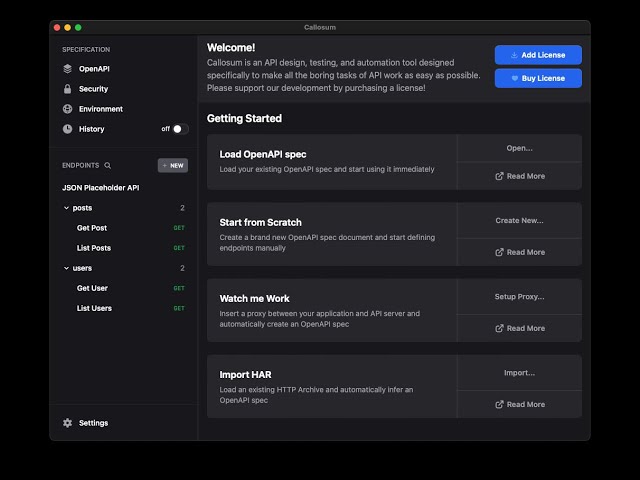Click Read More for Load OpenAPI spec
This screenshot has height=480, width=640.
point(520,176)
